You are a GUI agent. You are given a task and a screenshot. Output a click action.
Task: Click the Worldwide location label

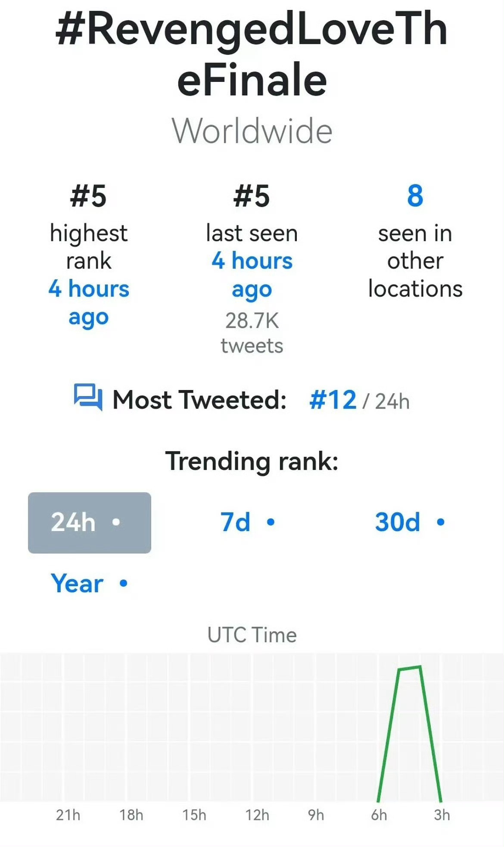pos(252,131)
